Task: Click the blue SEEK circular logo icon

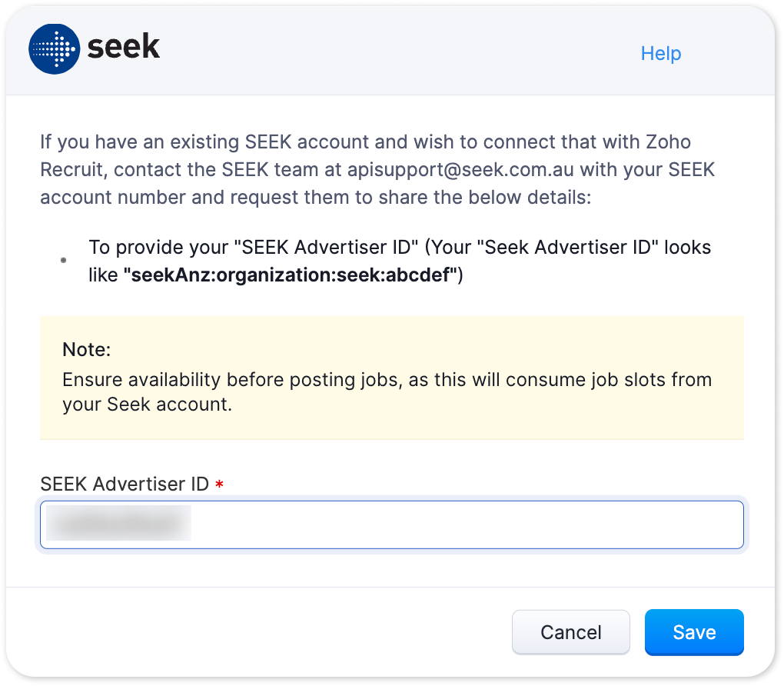Action: 54,49
